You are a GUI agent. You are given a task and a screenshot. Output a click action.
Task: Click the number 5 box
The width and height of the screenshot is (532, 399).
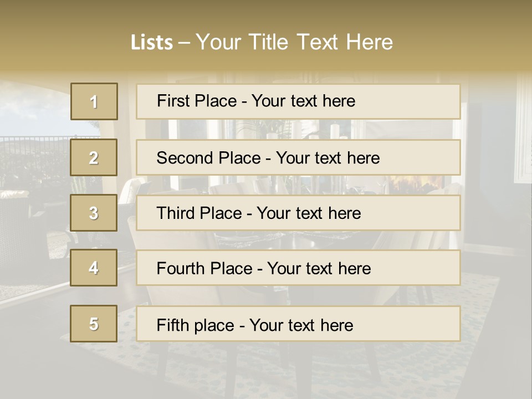pos(94,324)
